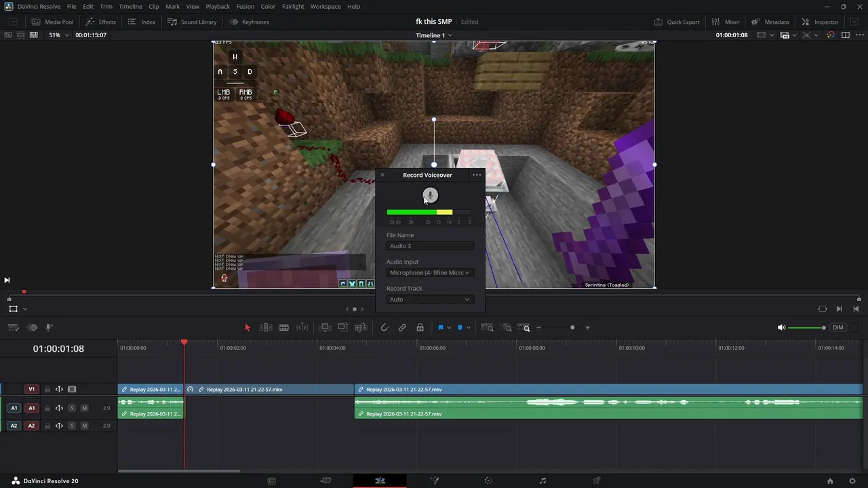Toggle Solo on track A1

pyautogui.click(x=72, y=408)
